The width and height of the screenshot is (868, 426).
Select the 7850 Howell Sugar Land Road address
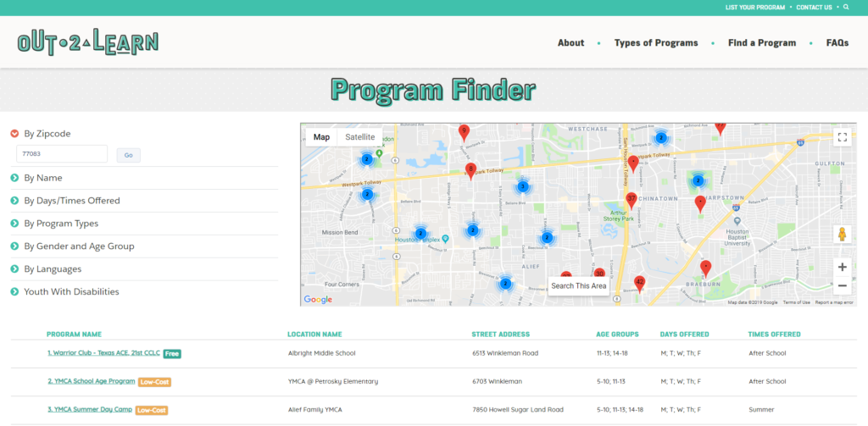[518, 409]
